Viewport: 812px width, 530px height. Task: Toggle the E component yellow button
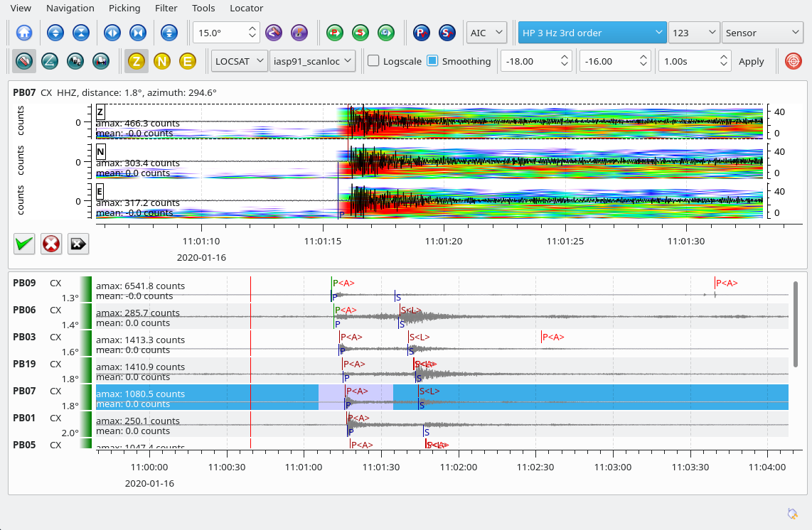[x=187, y=62]
